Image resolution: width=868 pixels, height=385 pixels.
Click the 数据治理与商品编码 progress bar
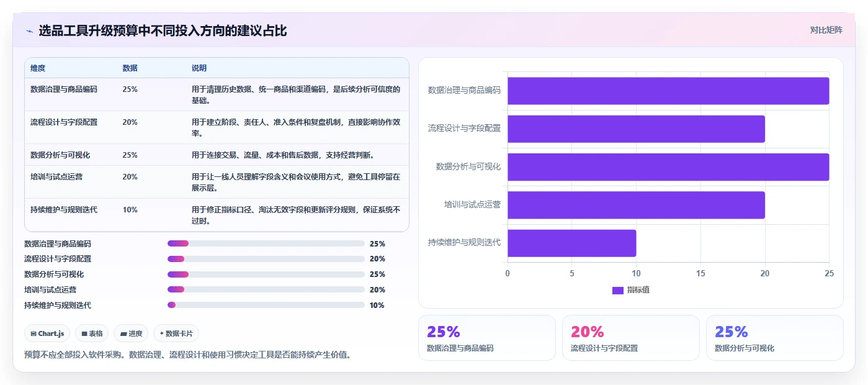(266, 243)
